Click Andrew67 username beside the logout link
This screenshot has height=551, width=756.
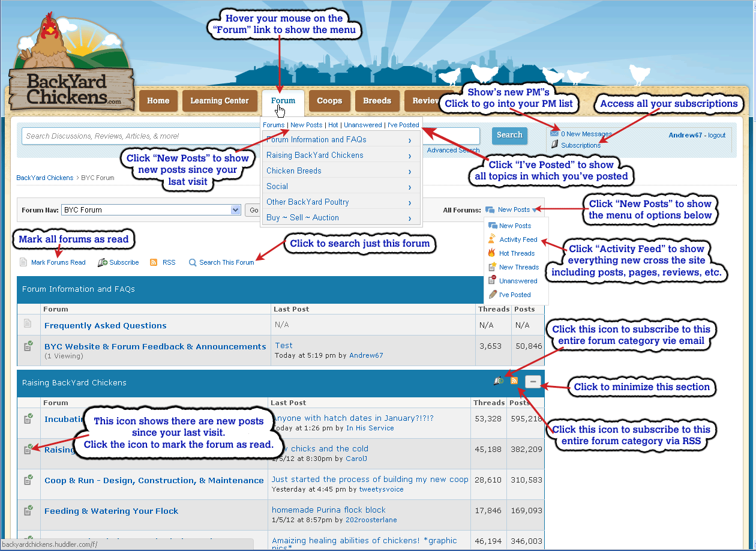[685, 135]
